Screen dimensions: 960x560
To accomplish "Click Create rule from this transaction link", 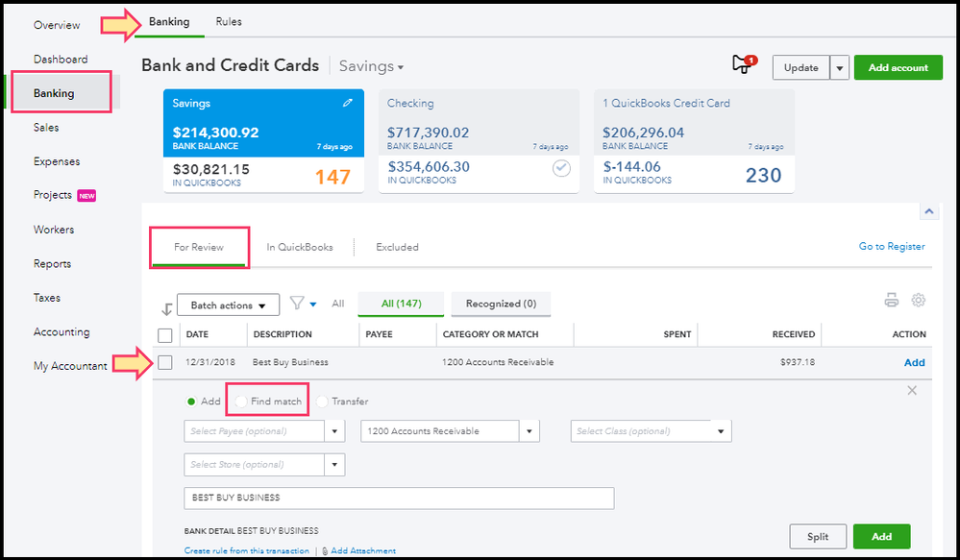I will pos(247,550).
